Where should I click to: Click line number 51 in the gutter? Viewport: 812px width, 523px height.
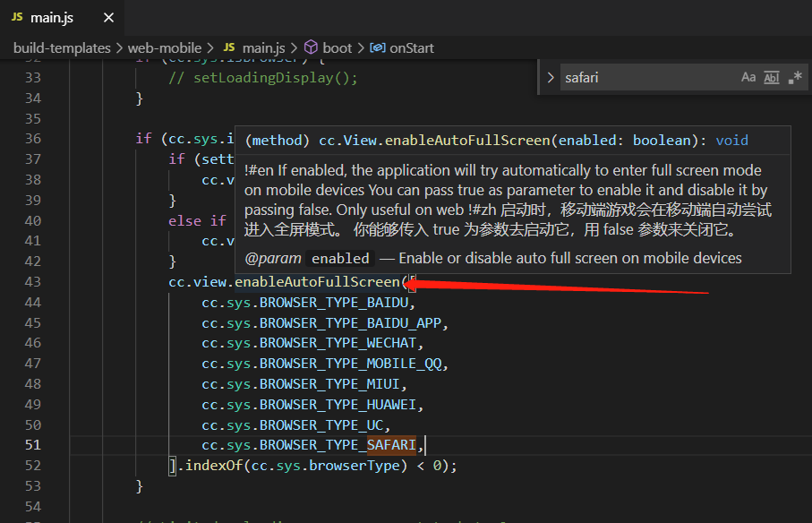point(32,445)
